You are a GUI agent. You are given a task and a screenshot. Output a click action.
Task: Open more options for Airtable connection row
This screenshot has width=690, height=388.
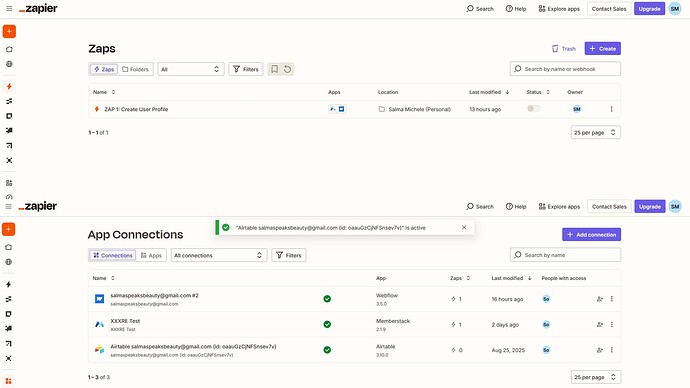[612, 350]
